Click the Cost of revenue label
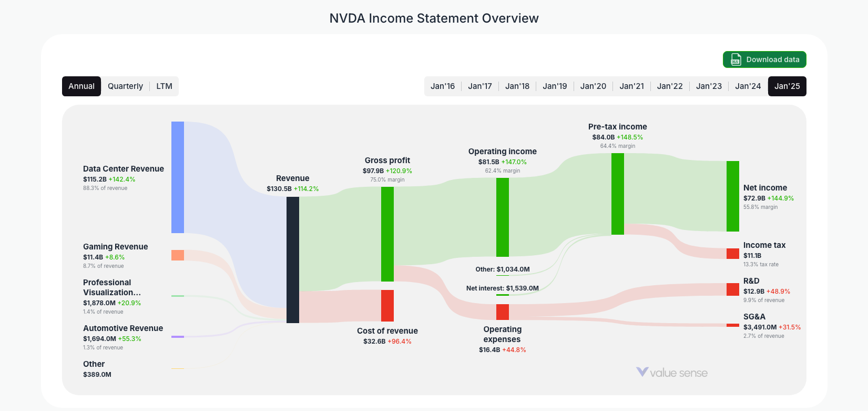Viewport: 868px width, 411px height. 387,331
